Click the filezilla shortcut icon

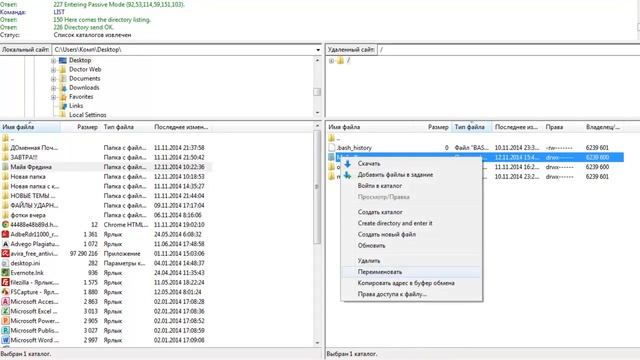coord(5,282)
